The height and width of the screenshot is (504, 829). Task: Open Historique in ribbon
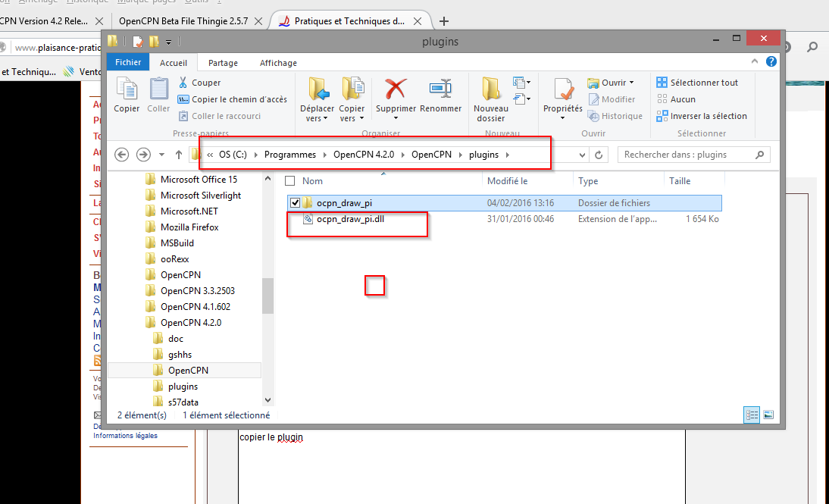[615, 116]
